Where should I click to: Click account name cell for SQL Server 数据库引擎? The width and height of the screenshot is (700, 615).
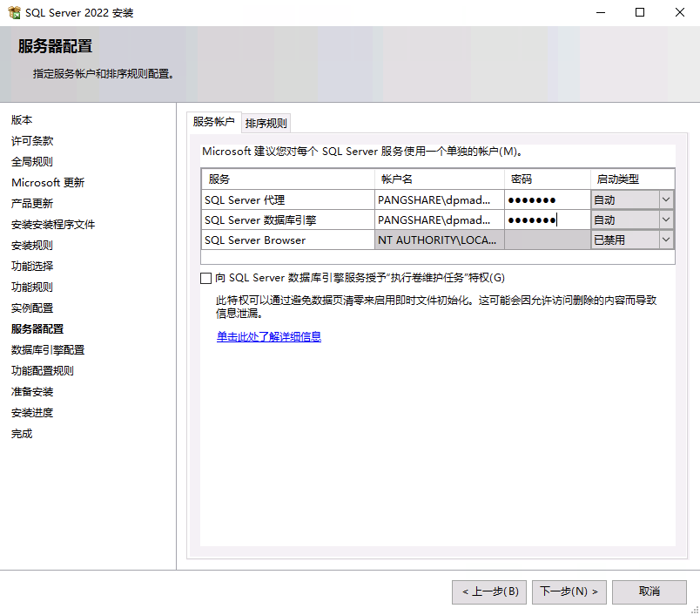[x=440, y=220]
